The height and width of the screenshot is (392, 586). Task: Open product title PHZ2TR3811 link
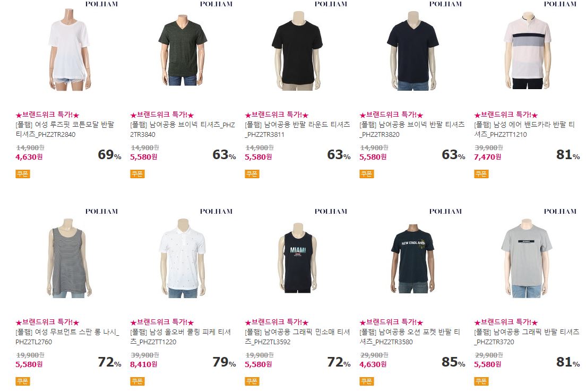297,129
